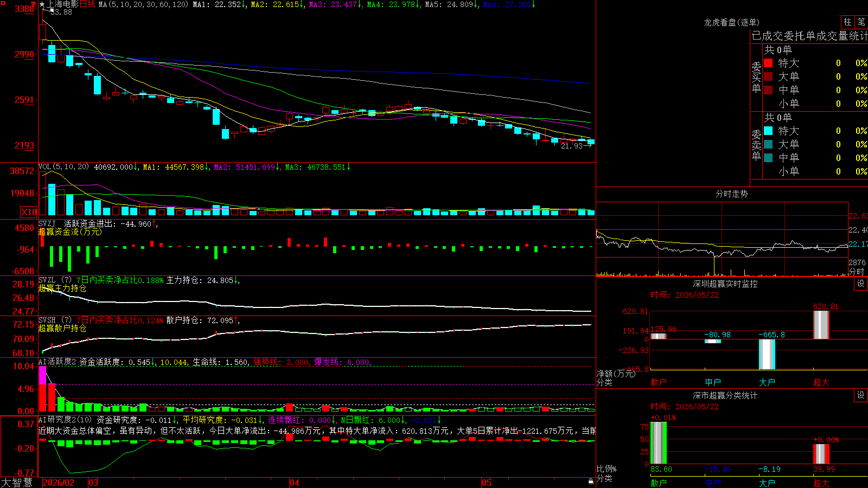The image size is (868, 488).
Task: Click the 日线 period label
Action: [x=87, y=4]
